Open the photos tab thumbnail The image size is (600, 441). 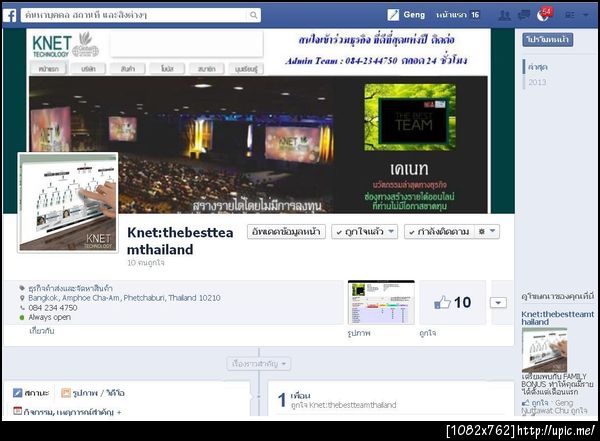pos(381,303)
